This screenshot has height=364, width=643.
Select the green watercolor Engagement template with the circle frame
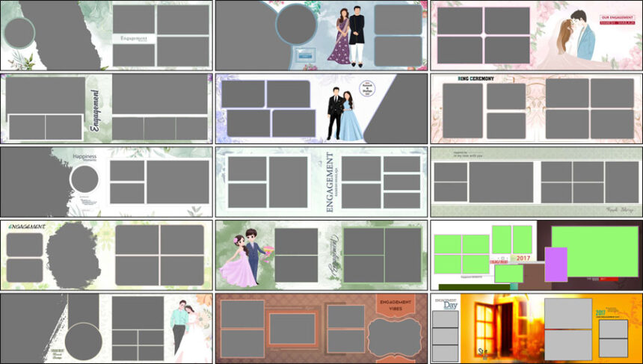point(107,35)
